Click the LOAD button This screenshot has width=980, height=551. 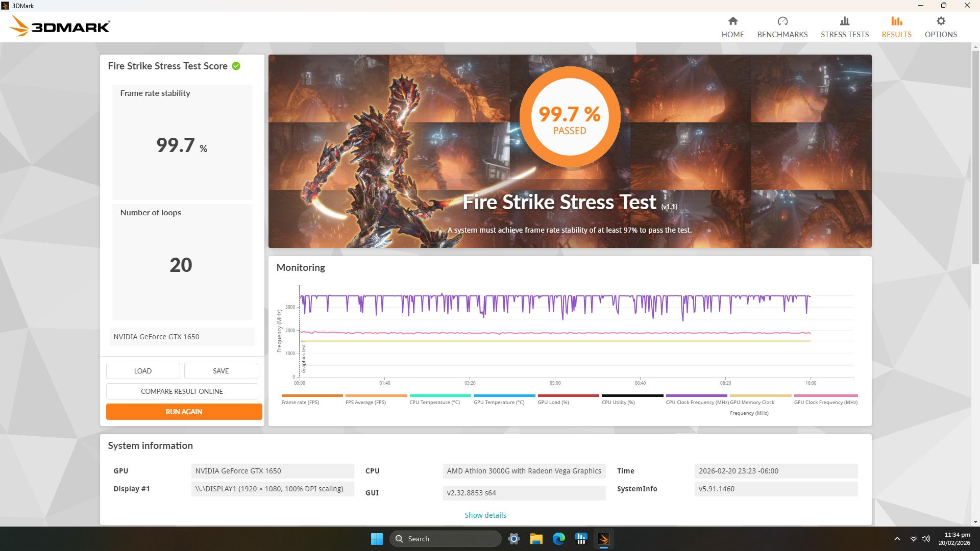coord(143,371)
